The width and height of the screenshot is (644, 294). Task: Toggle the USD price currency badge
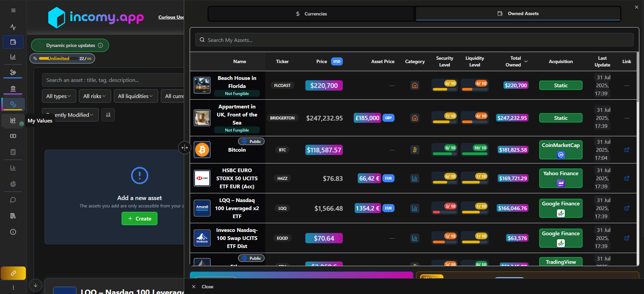coord(337,61)
